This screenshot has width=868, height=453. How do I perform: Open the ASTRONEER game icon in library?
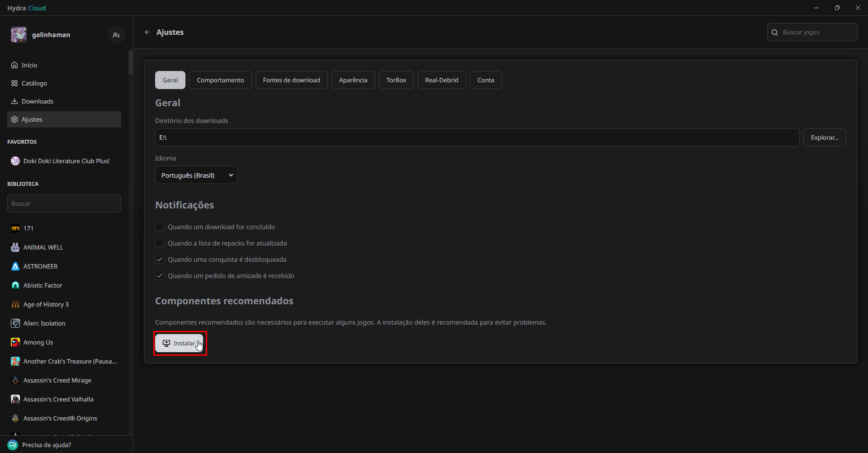pyautogui.click(x=15, y=266)
